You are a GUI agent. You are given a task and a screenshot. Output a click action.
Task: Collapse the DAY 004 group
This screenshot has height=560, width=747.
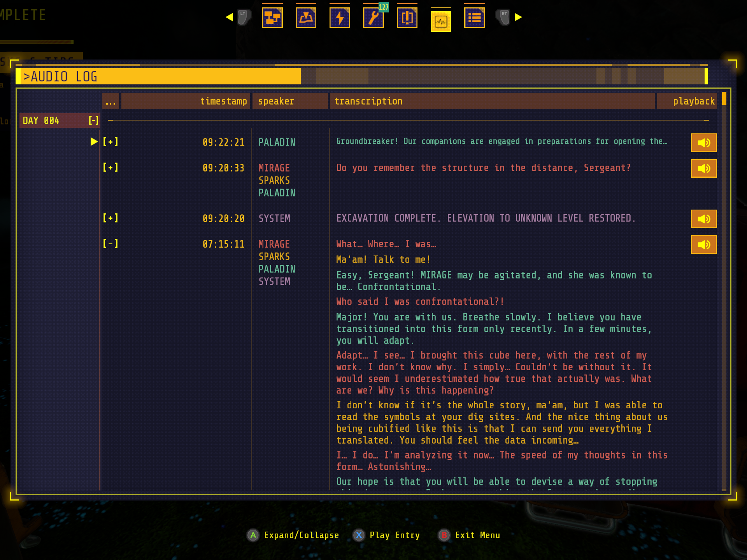click(93, 121)
